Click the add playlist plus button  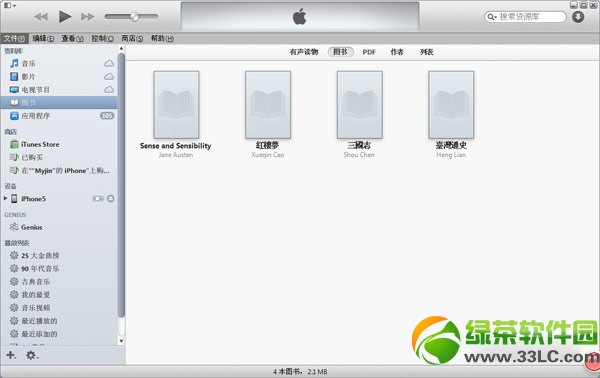[11, 355]
